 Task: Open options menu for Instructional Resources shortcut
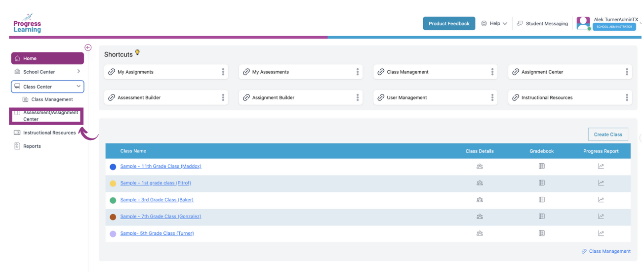[x=627, y=97]
